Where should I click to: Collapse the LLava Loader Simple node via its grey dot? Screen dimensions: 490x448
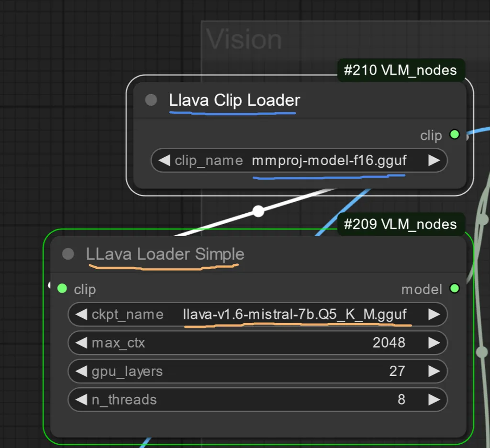68,254
